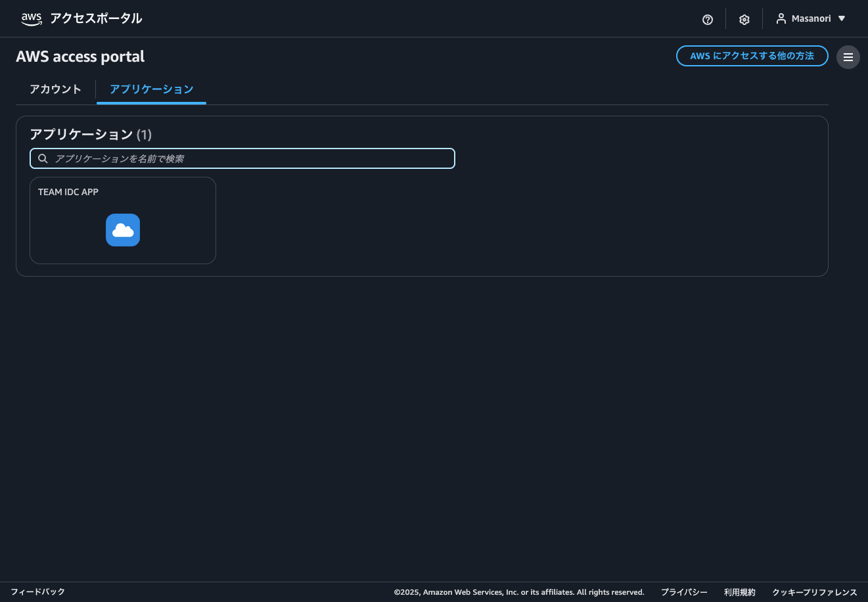Click the アクセスポータル header title
The width and height of the screenshot is (868, 602).
pyautogui.click(x=96, y=19)
